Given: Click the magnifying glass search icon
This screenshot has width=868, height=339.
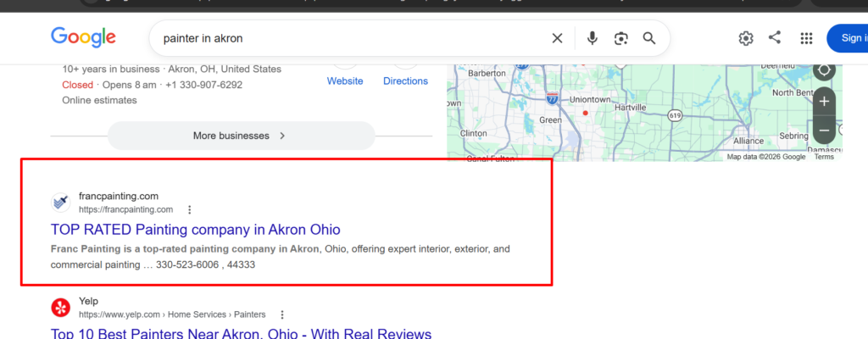Looking at the screenshot, I should (x=648, y=38).
